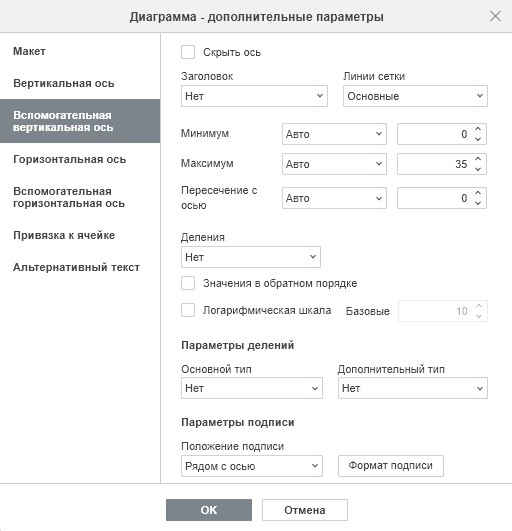Close the dialog with the X icon
The height and width of the screenshot is (531, 512).
495,16
